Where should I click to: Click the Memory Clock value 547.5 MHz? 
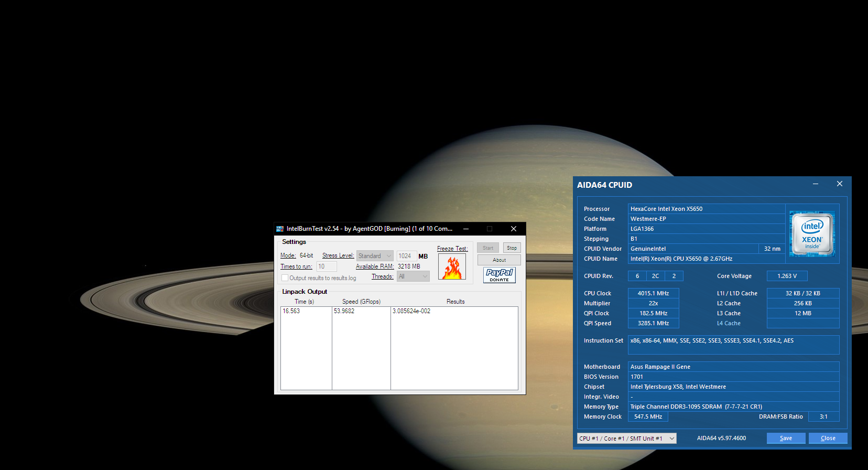click(x=648, y=416)
